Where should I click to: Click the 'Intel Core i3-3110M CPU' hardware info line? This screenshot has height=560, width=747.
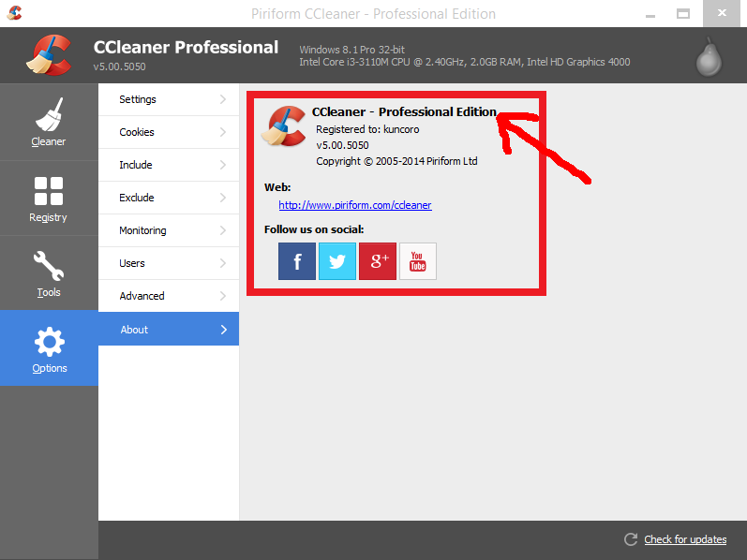(x=465, y=62)
